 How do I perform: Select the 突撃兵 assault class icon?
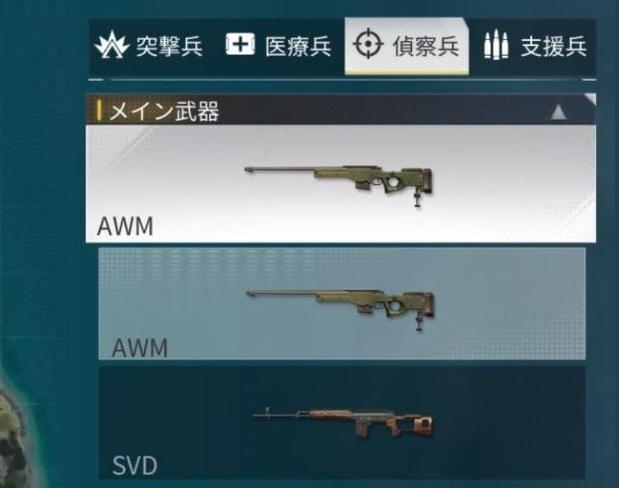(112, 45)
